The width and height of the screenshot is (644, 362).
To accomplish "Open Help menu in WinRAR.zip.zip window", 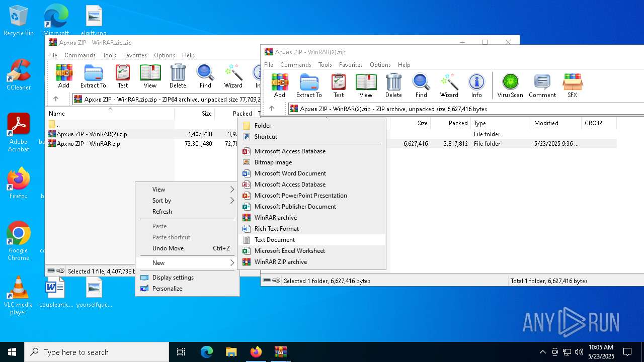I will [188, 55].
